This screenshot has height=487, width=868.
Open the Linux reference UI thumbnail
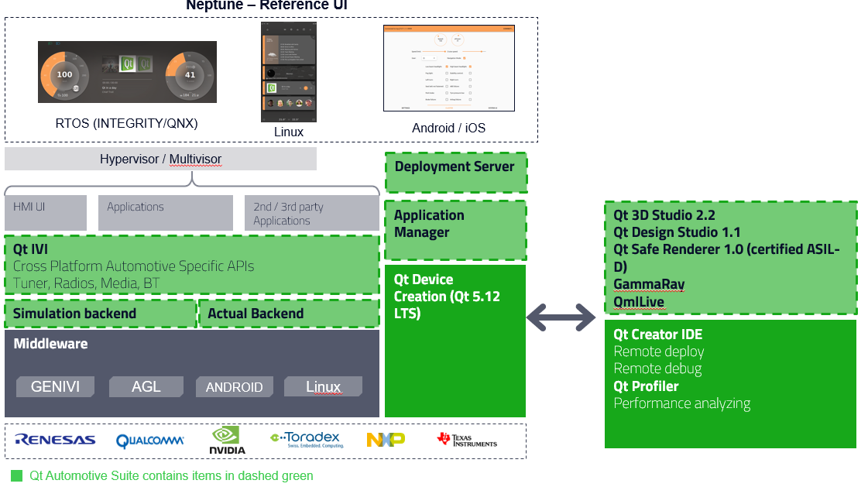[289, 72]
